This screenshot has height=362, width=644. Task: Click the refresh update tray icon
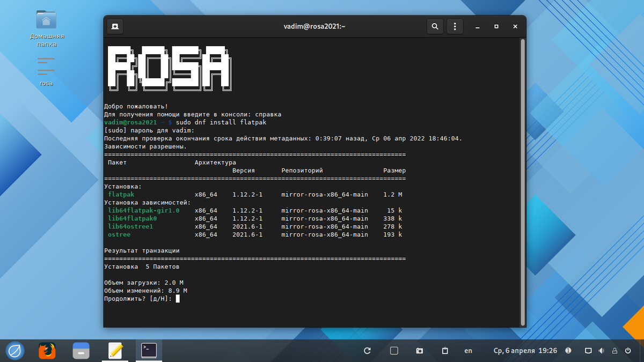[367, 351]
